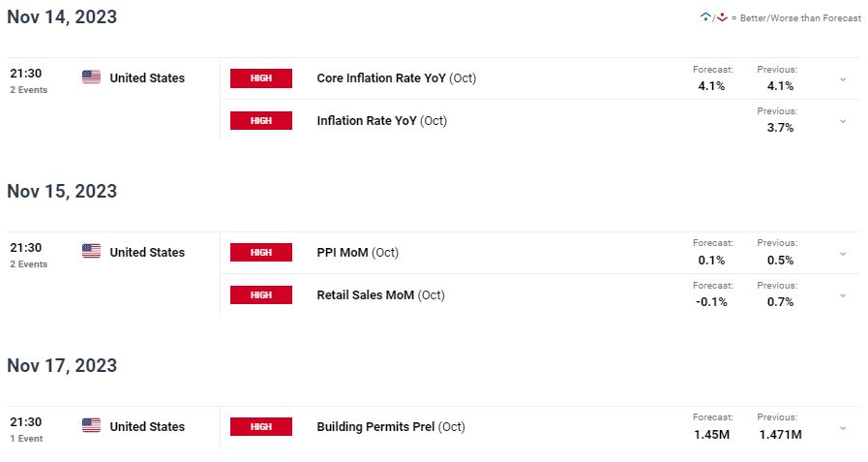868x462 pixels.
Task: Click the better-than-forecast legend icon
Action: click(705, 17)
